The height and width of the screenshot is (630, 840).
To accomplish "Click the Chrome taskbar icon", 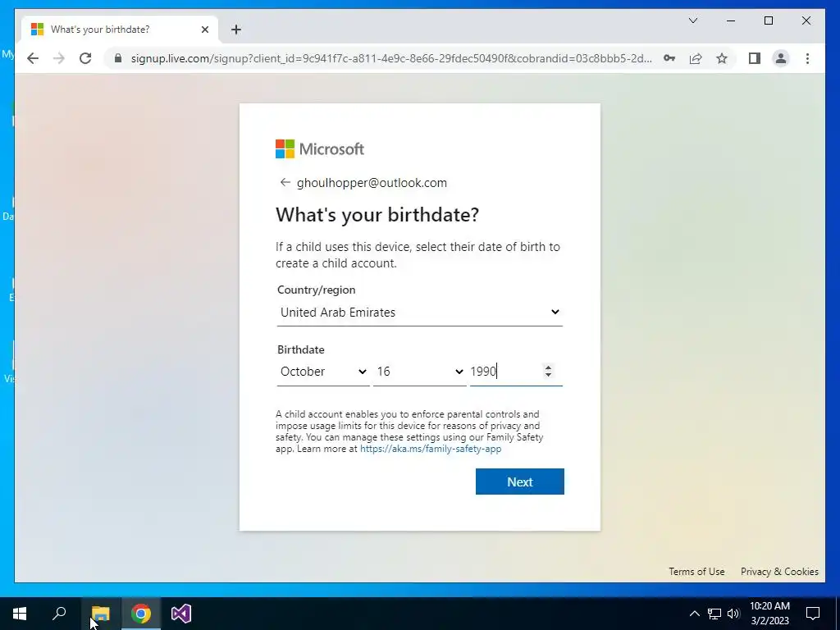I will tap(141, 614).
